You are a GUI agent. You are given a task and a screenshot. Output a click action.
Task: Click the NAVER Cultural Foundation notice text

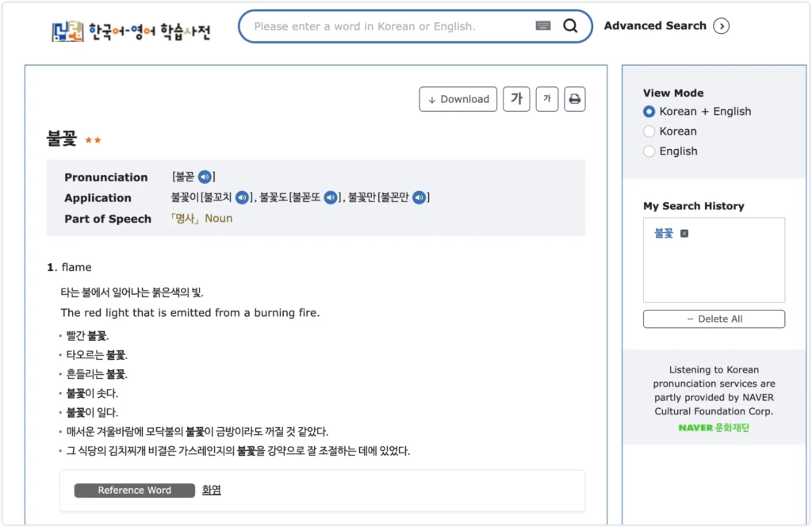(714, 391)
